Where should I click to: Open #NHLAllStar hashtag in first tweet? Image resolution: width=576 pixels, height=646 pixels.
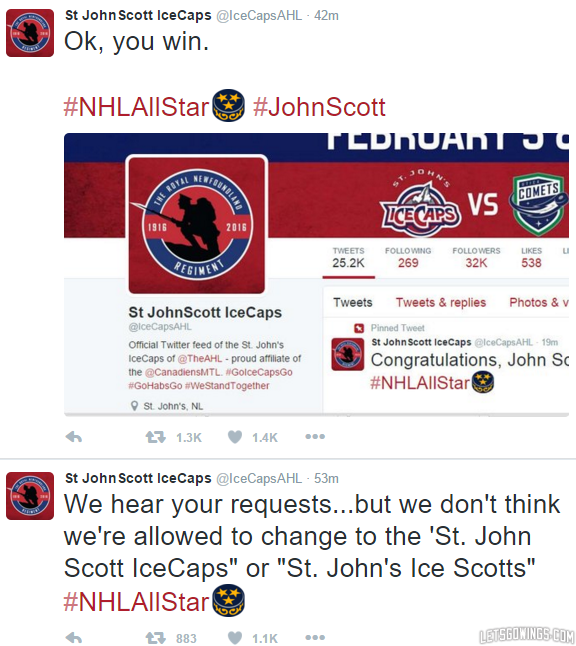tap(137, 107)
